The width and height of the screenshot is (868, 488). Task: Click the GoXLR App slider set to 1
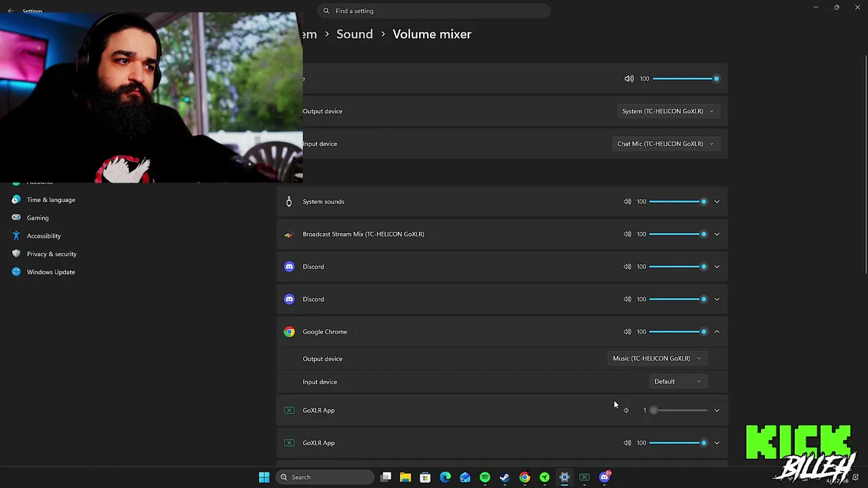click(x=678, y=410)
